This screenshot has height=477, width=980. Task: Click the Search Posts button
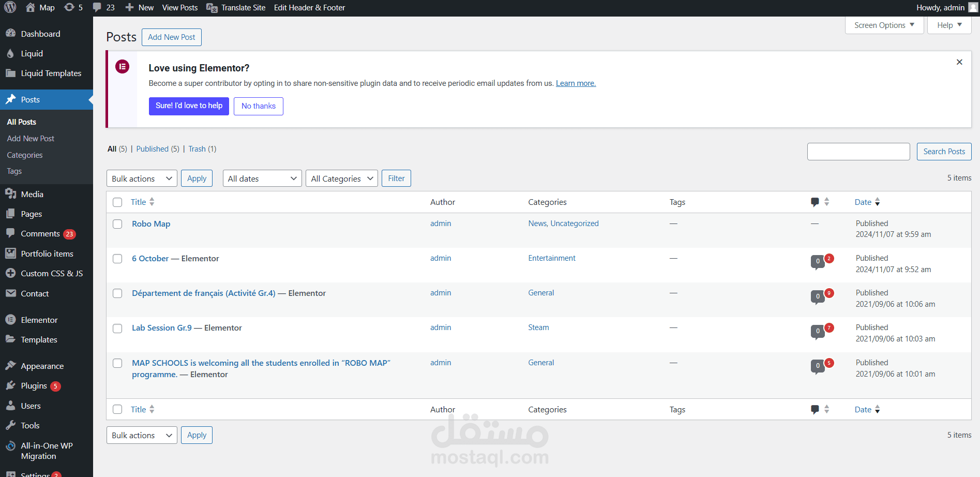944,152
